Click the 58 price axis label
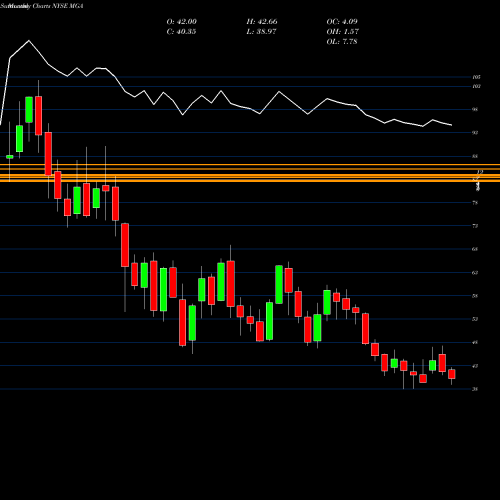 click(x=475, y=296)
